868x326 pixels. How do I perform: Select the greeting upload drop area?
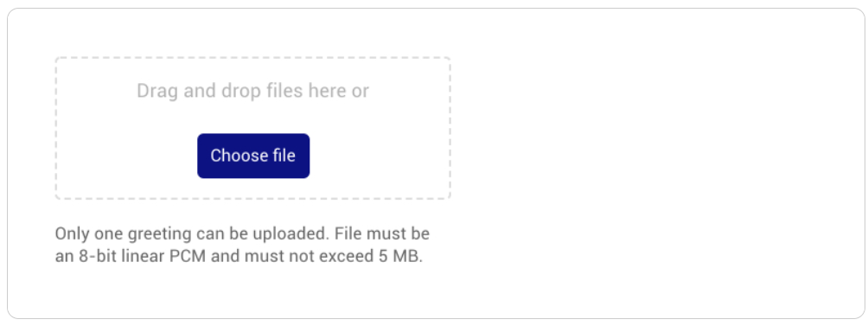[x=253, y=128]
